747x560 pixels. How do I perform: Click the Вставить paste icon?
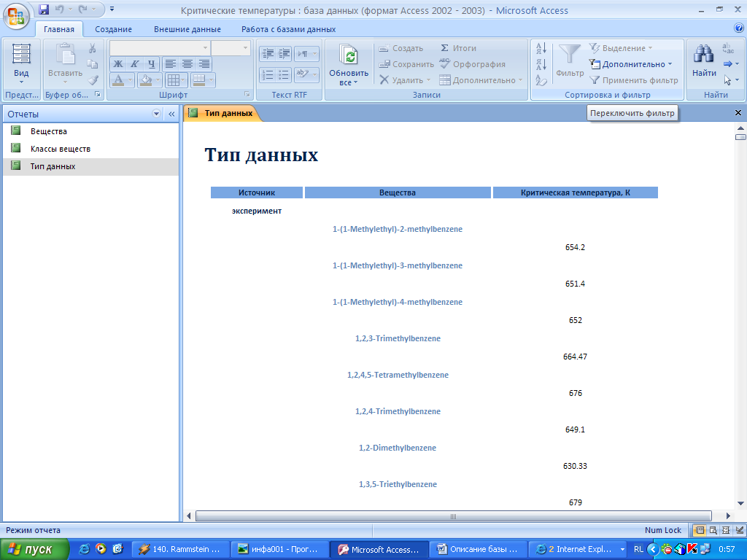65,54
